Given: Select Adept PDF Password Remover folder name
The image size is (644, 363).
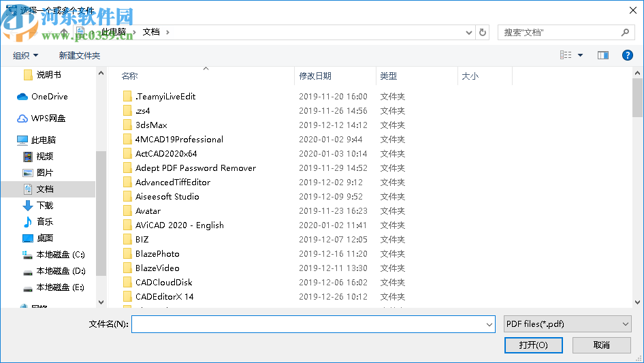Looking at the screenshot, I should point(195,168).
